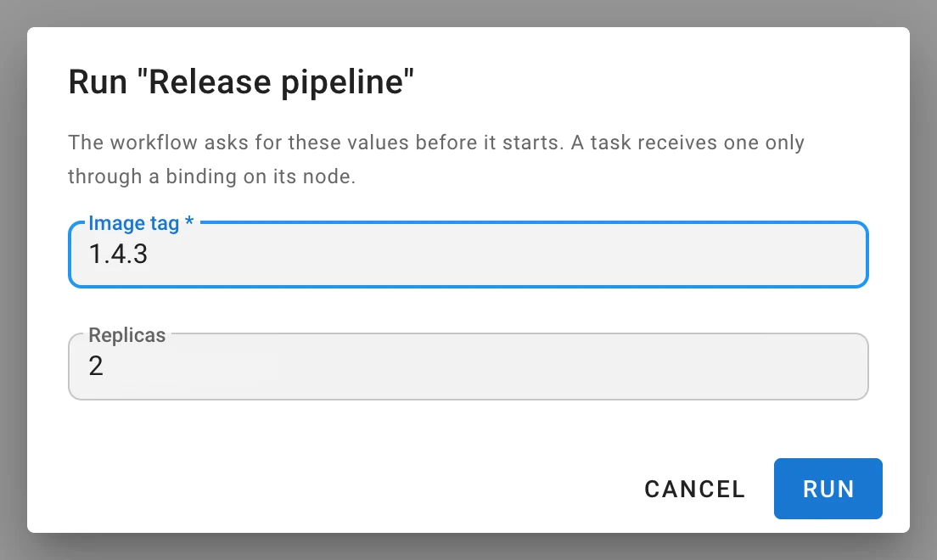Click the "Image tag *" floating label
The image size is (937, 560).
coord(141,223)
